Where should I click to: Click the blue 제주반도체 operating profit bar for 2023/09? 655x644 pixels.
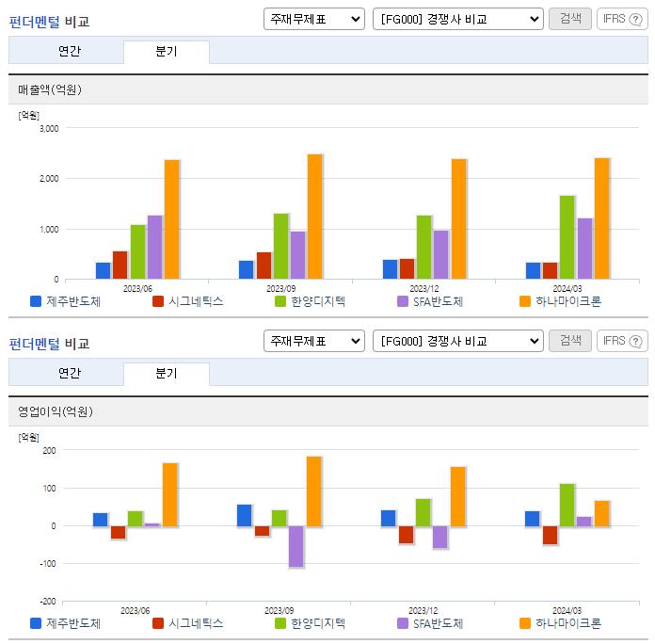click(245, 515)
